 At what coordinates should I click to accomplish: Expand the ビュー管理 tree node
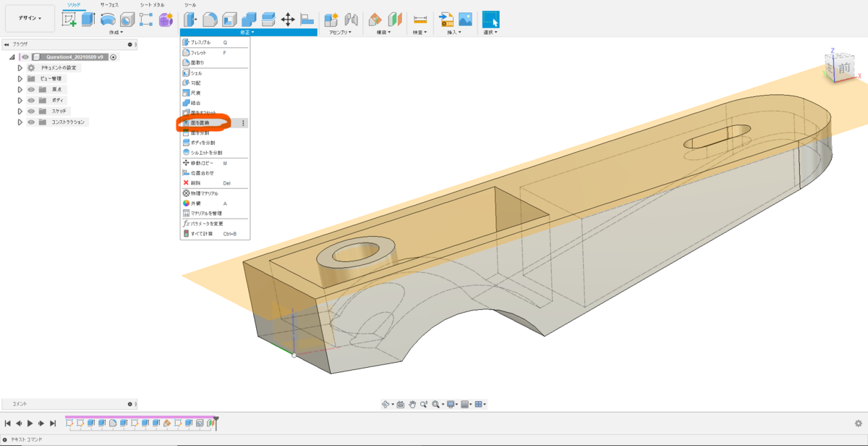20,78
